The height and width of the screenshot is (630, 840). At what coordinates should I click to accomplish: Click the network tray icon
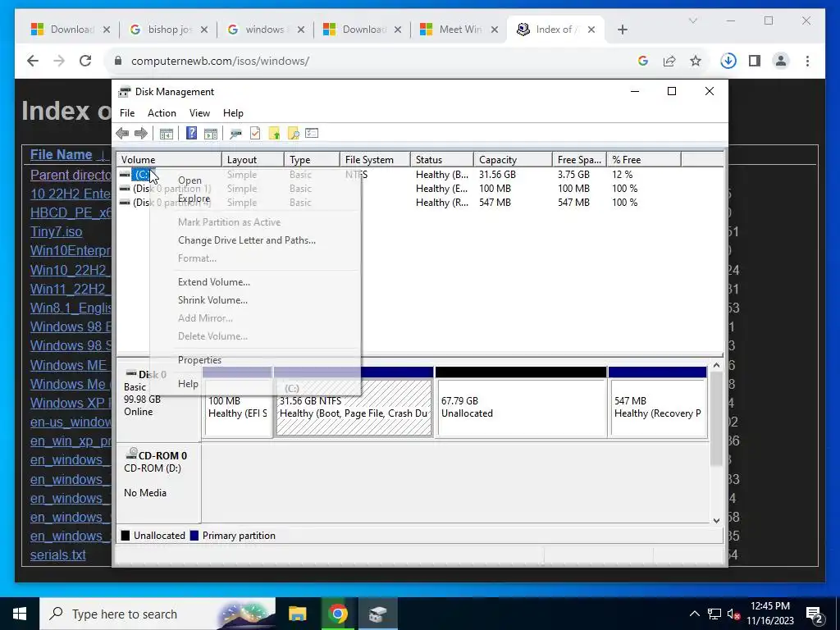point(714,614)
